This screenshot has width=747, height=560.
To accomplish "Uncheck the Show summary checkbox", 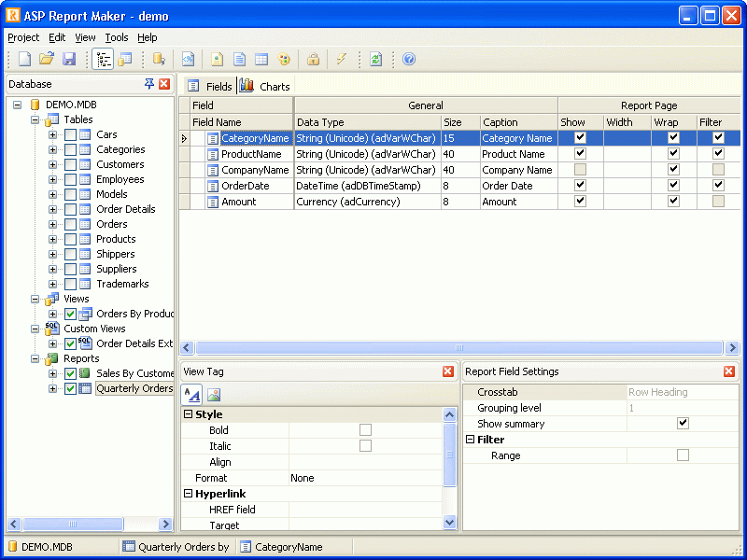I will pos(683,424).
